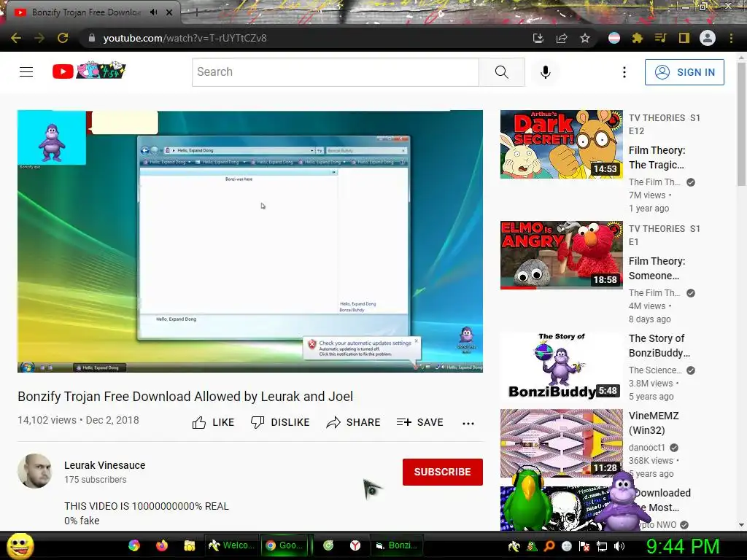Click description text THIS VIDEO IS 10000000000% REAL
The height and width of the screenshot is (560, 747).
(x=146, y=506)
